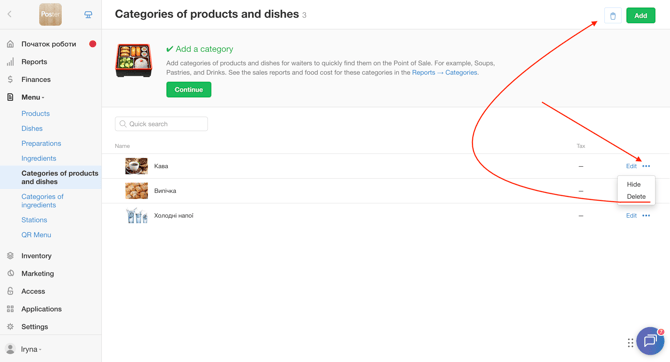Select the Випічка category name
Viewport: 670px width, 362px height.
165,191
